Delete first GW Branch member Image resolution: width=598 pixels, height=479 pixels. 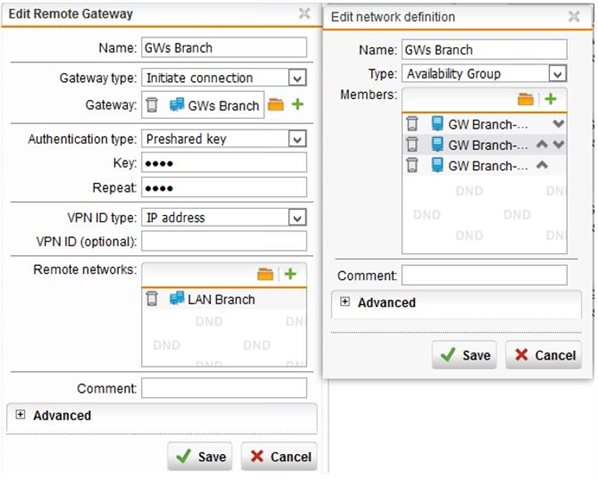[412, 124]
